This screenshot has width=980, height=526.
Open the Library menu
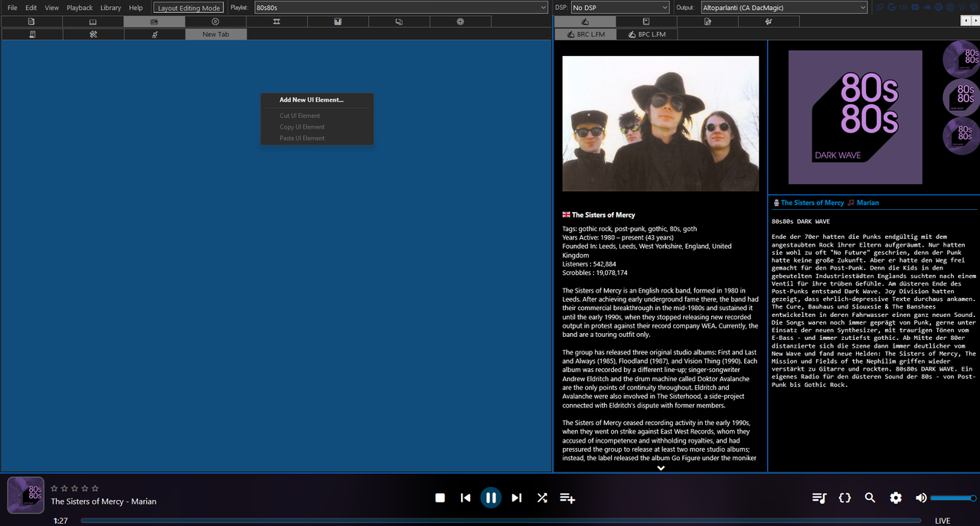pos(110,8)
